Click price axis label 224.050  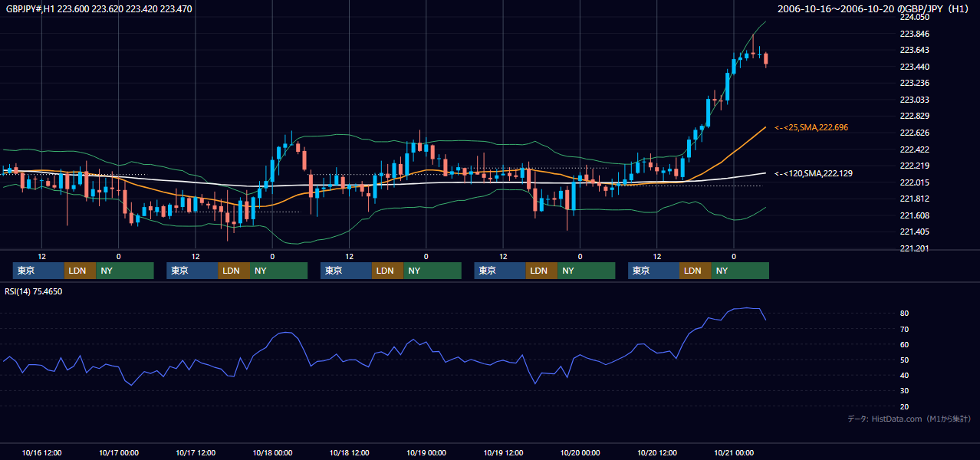(x=914, y=17)
